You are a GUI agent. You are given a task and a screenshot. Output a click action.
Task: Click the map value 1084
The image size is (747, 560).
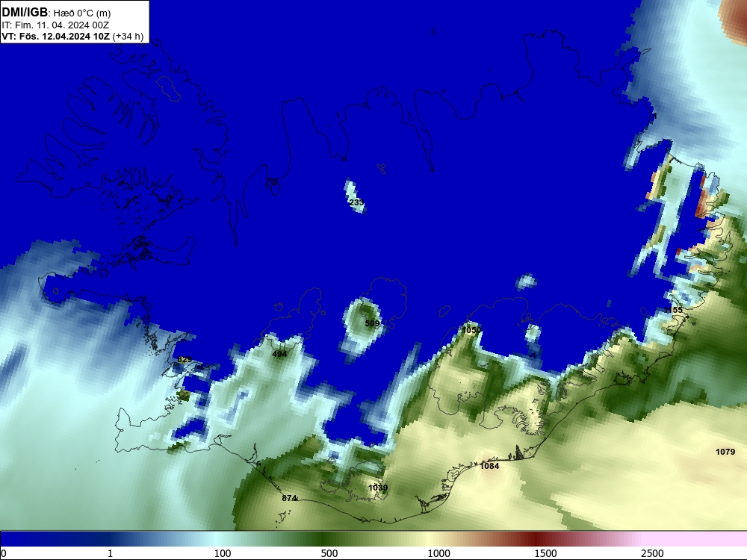pos(489,466)
